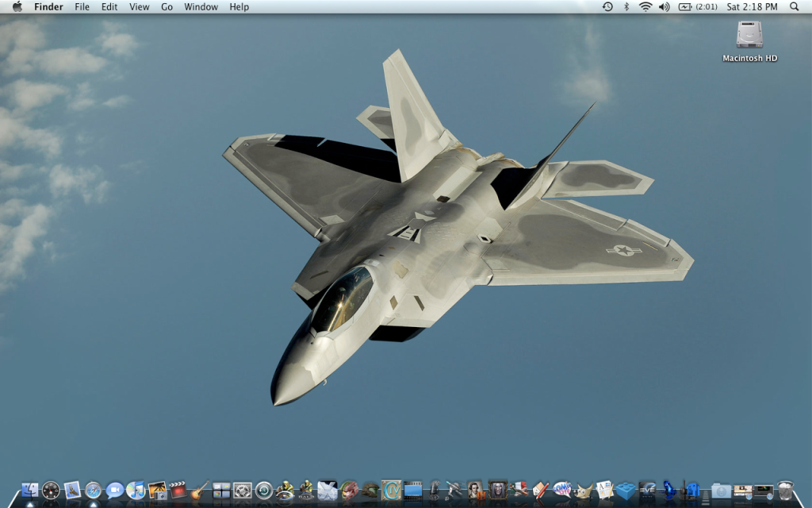Open Dashboard gauge icon in dock
Screen dimensions: 812x508
click(51, 491)
